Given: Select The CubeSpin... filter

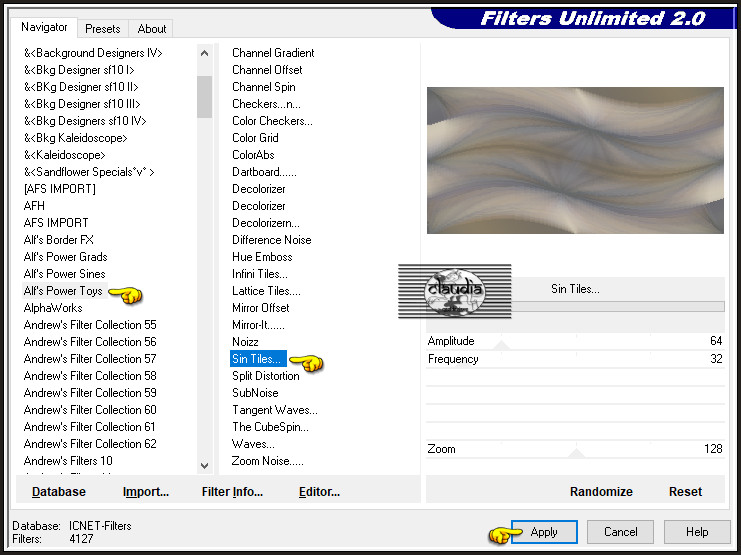Looking at the screenshot, I should 270,427.
